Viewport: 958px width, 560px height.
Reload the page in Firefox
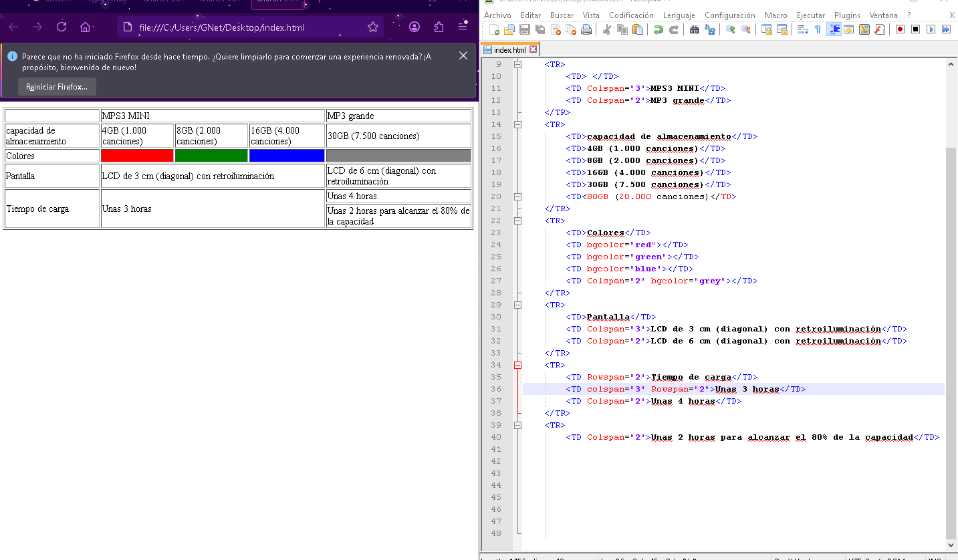pos(62,27)
